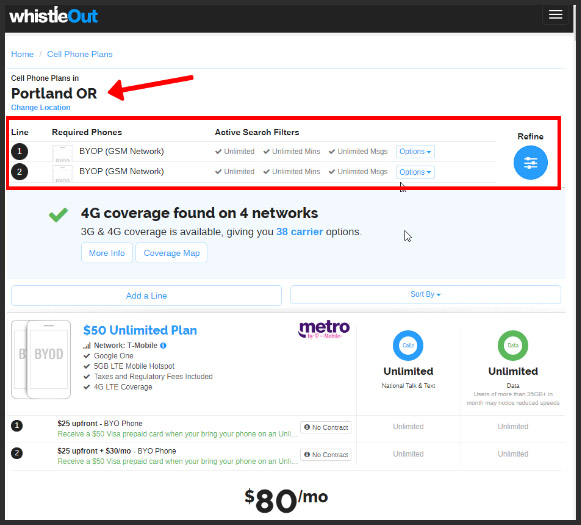Click the Change Location link
The width and height of the screenshot is (581, 525).
(41, 107)
